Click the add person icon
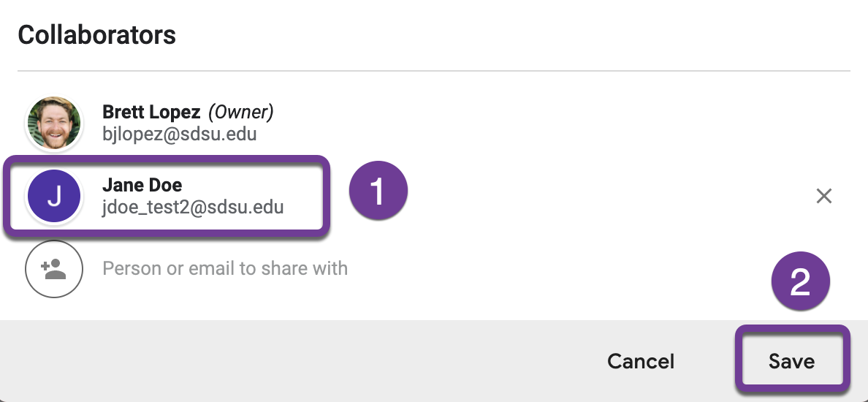This screenshot has height=402, width=868. click(53, 269)
